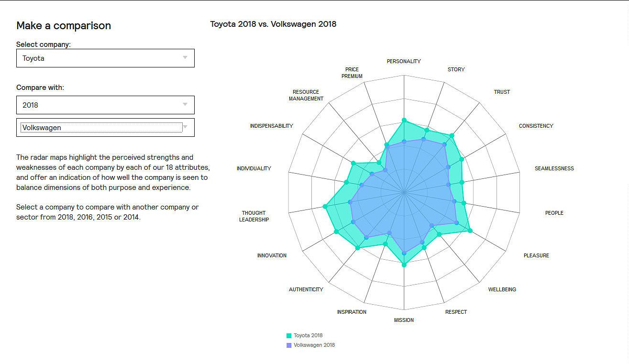629x364 pixels.
Task: Click the chart title Toyota 2018 vs. Volkswagen 2018
Action: tap(273, 24)
